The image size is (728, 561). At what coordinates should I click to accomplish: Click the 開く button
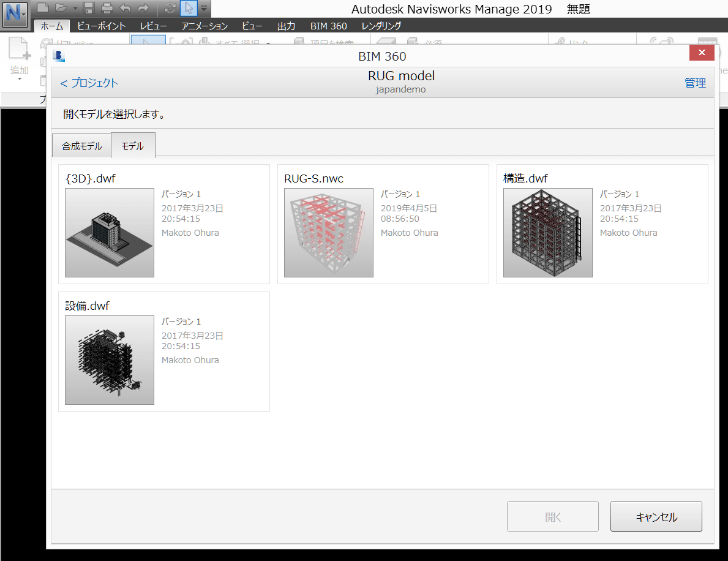(552, 516)
